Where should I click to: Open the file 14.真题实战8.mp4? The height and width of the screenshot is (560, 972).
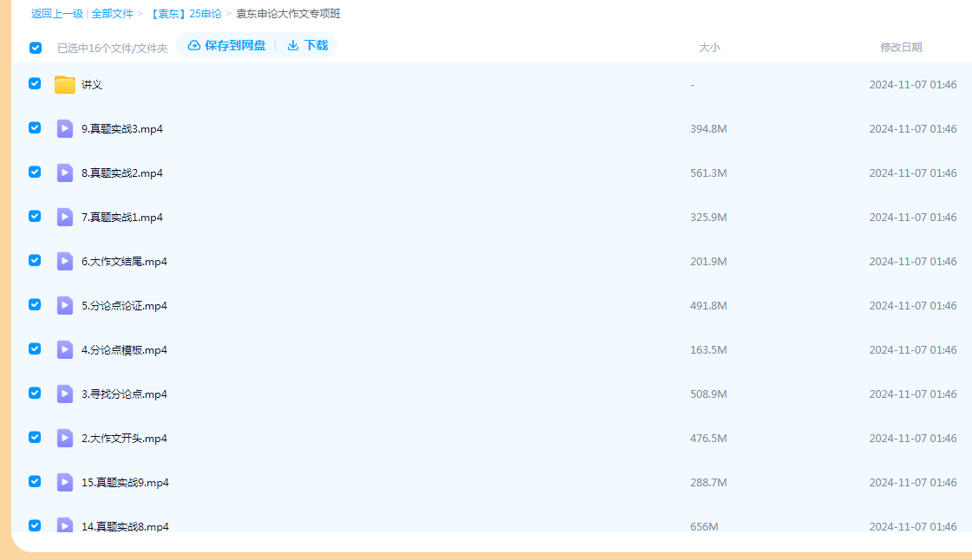point(125,526)
